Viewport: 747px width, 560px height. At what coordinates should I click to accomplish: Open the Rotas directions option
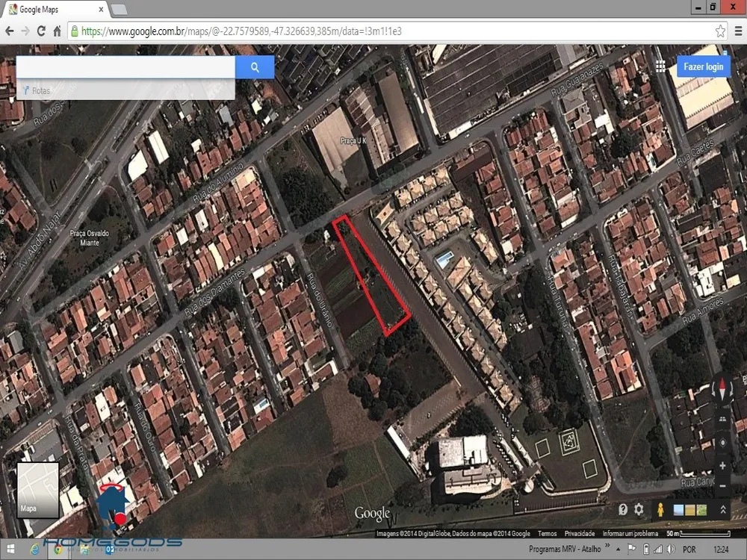[x=36, y=90]
